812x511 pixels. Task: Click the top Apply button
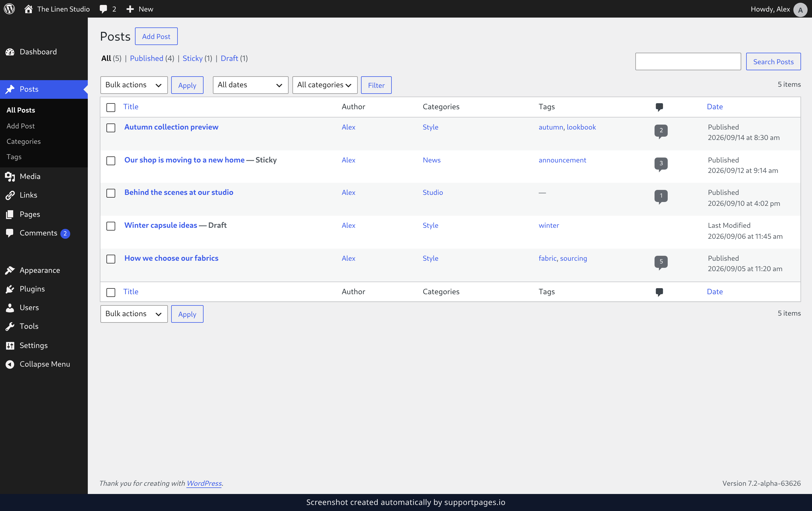point(187,85)
